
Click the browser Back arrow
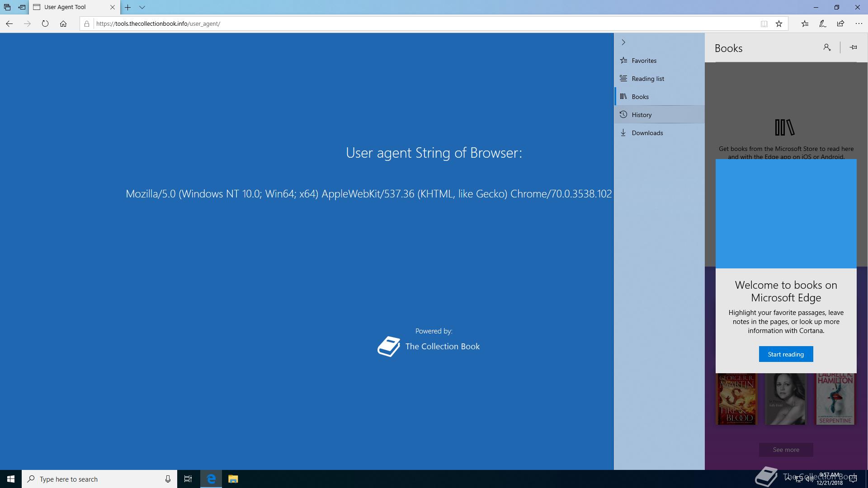tap(9, 23)
